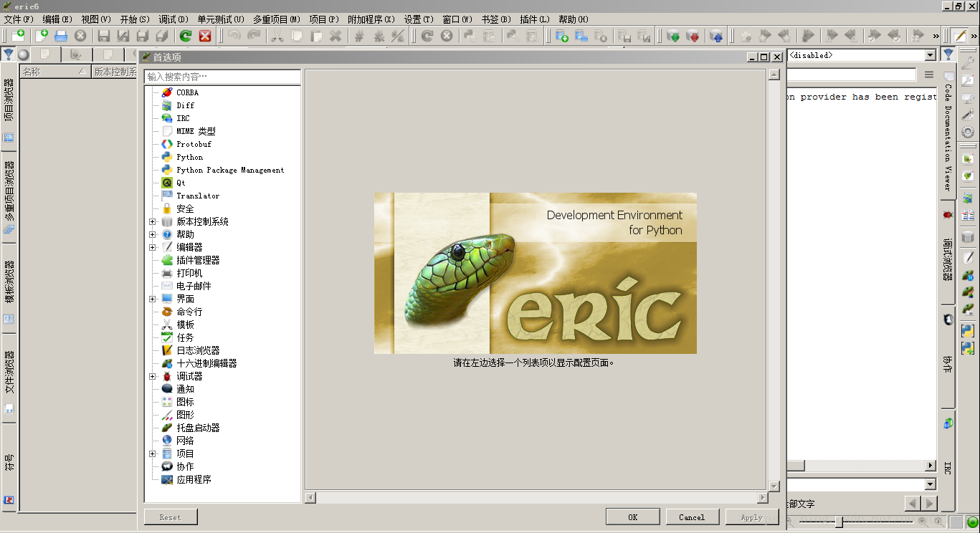
Task: Click the toolbar overflow double-arrow
Action: (x=936, y=35)
